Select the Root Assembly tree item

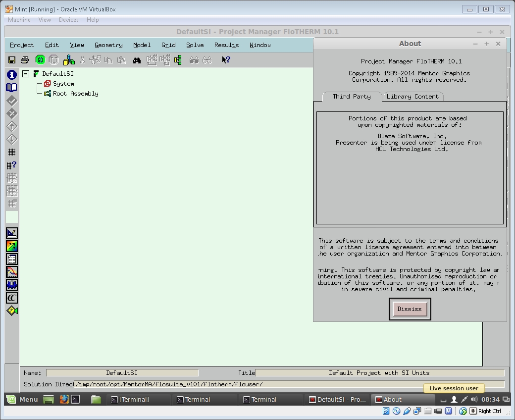click(x=76, y=94)
